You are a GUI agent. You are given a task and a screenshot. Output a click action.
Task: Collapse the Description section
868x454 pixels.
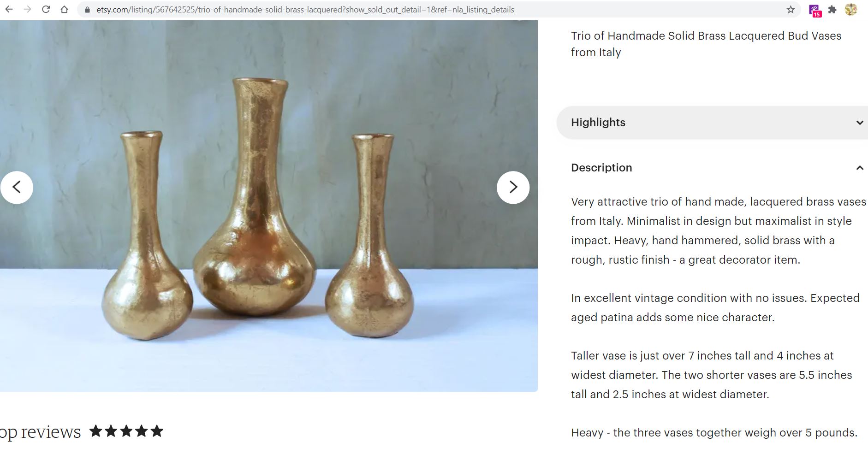[860, 167]
